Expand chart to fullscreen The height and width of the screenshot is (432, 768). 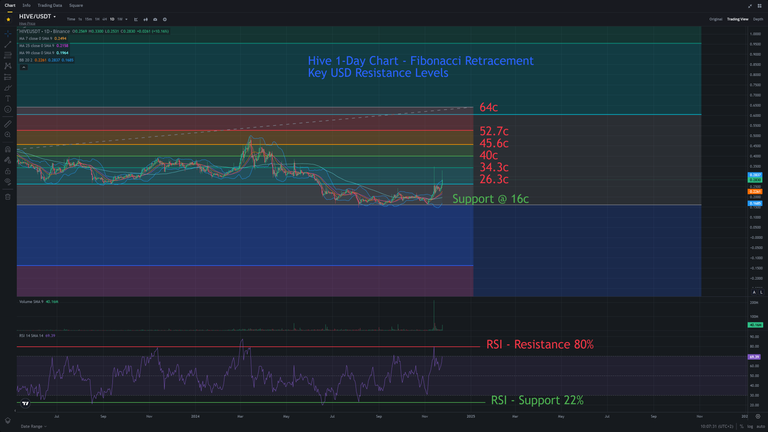[x=749, y=5]
